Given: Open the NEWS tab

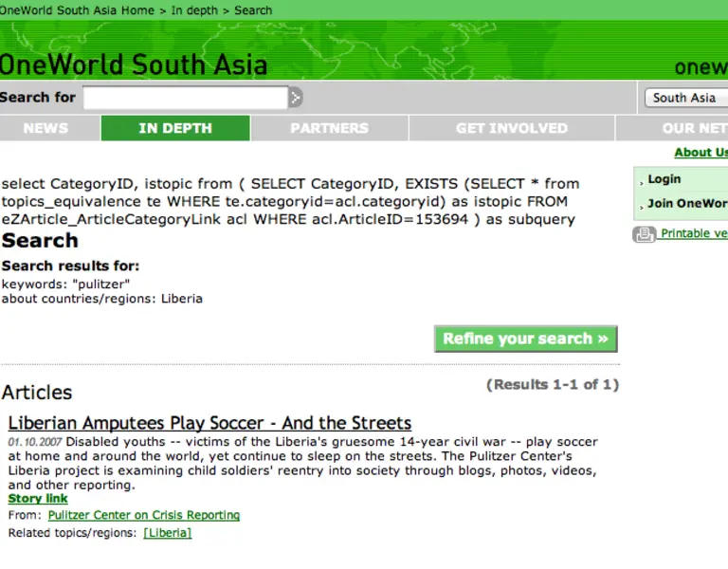Looking at the screenshot, I should click(x=45, y=128).
